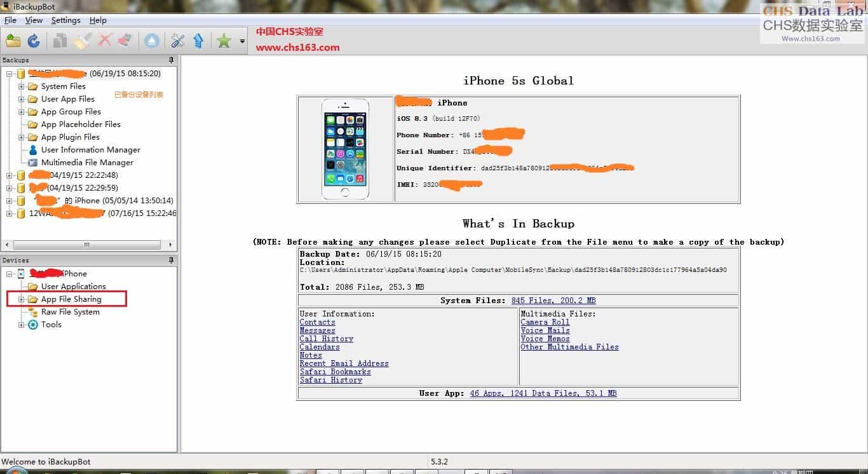Open the View menu
The image size is (868, 474).
point(34,20)
